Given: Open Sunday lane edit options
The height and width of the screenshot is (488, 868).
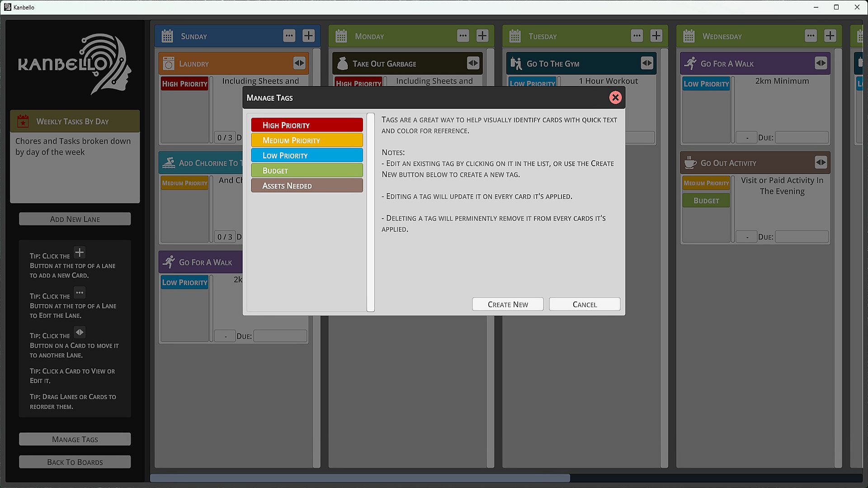Looking at the screenshot, I should 289,36.
